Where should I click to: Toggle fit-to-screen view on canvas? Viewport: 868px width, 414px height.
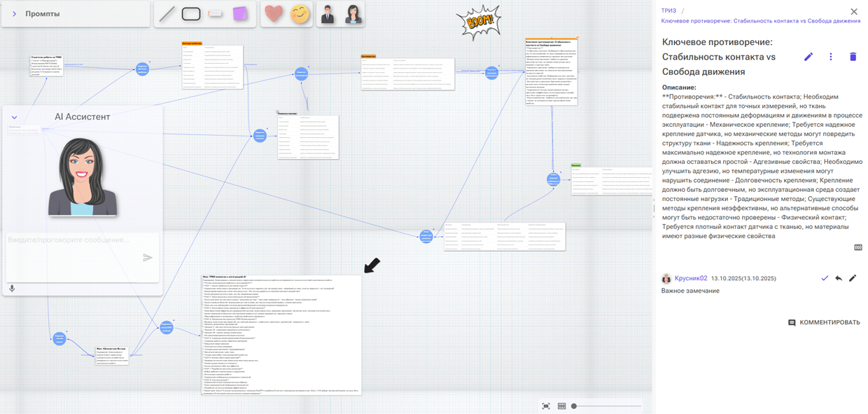546,406
